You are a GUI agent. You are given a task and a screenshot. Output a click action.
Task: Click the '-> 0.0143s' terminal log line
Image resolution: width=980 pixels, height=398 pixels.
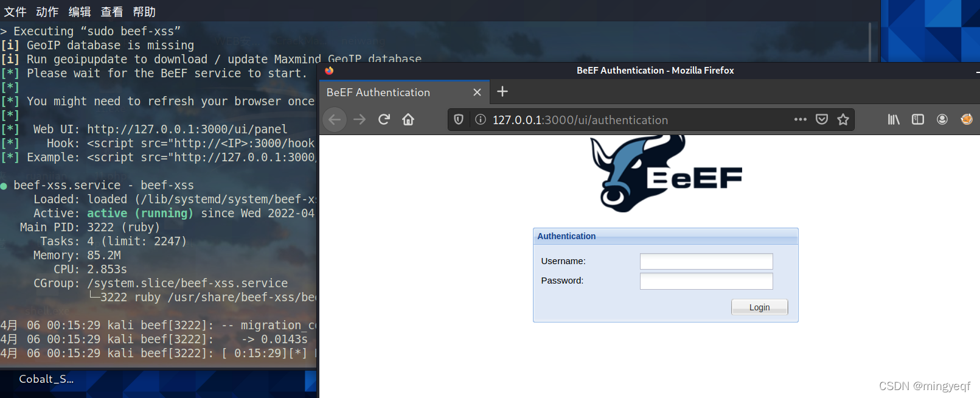point(274,339)
